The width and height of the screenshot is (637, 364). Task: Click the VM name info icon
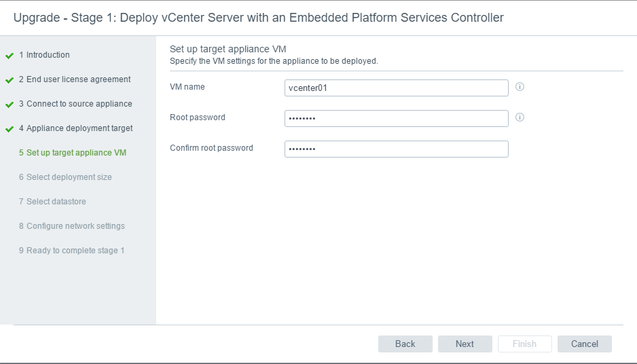pyautogui.click(x=520, y=86)
